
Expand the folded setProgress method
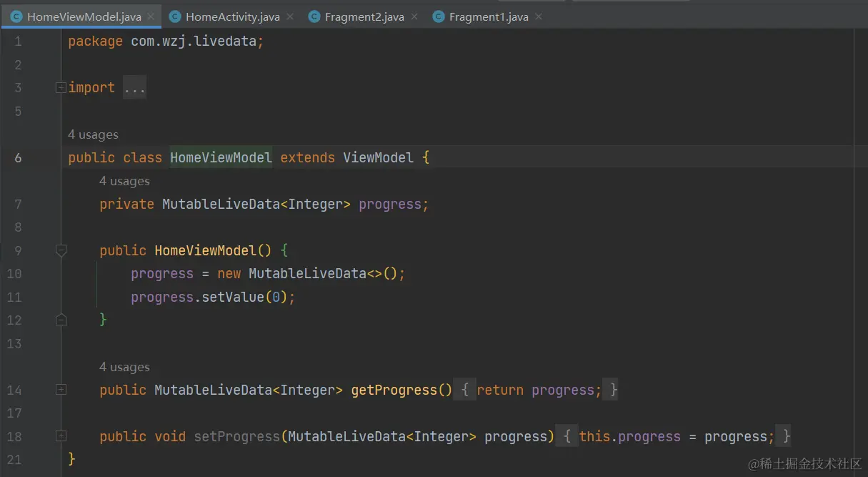click(x=61, y=436)
